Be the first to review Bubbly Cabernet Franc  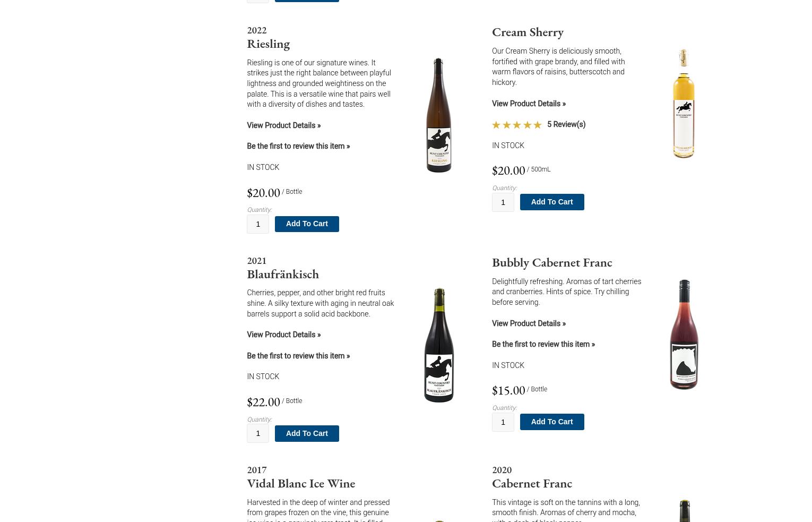tap(543, 344)
